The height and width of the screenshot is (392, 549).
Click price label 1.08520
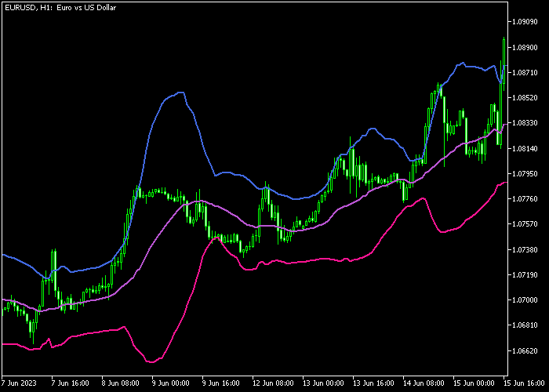point(525,98)
